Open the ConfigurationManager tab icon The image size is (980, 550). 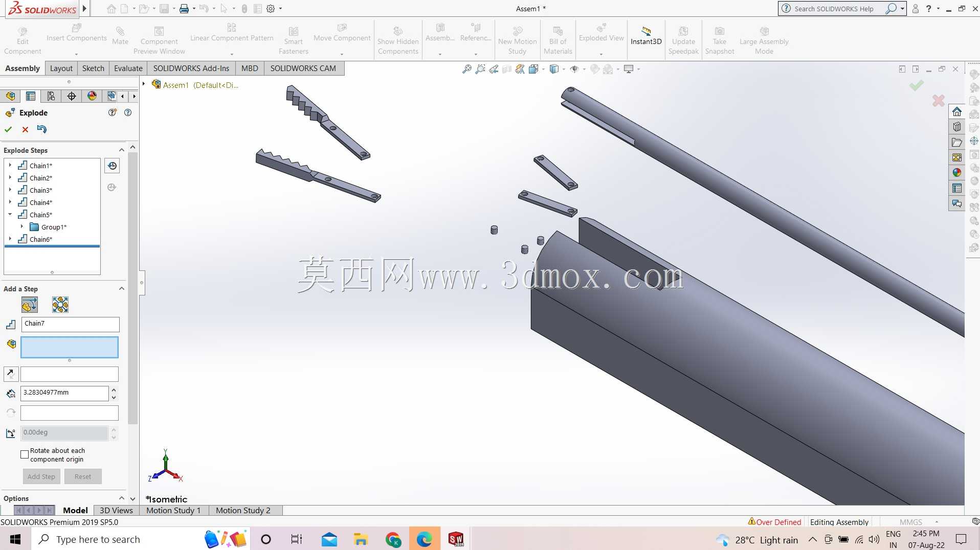(51, 96)
